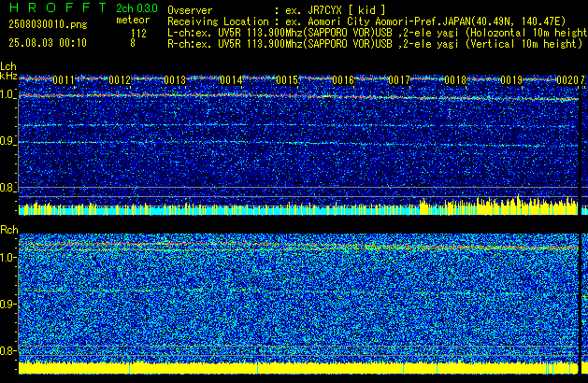588x383 pixels.
Task: Click the 0.8 frequency tick in Lch
Action: point(7,188)
